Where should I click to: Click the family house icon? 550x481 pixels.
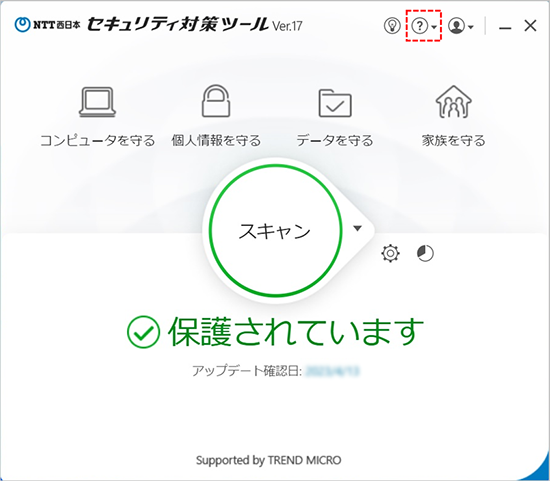(454, 101)
